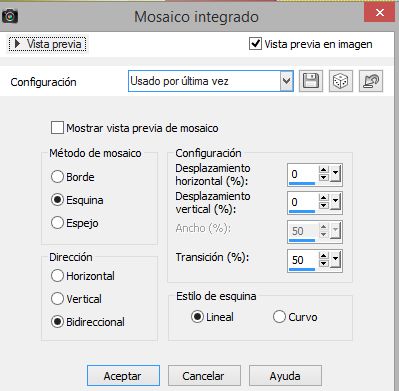Open Desplazamiento horizontal slider dropdown arrow

tap(335, 174)
